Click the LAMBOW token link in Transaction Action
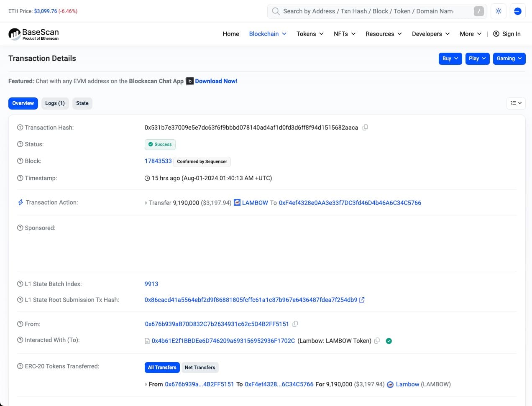 click(255, 203)
